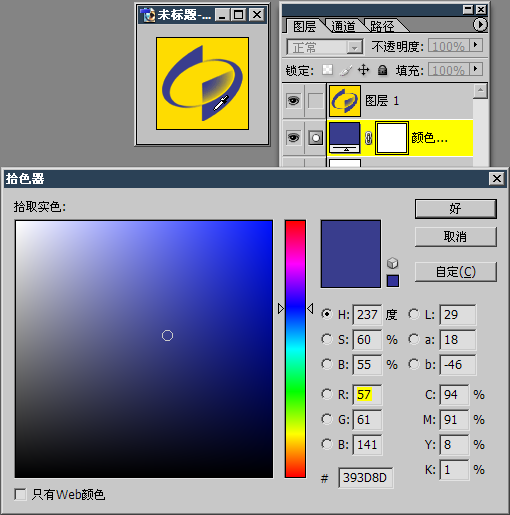Open the Layers palette round menu arrow
The height and width of the screenshot is (515, 510).
[480, 24]
